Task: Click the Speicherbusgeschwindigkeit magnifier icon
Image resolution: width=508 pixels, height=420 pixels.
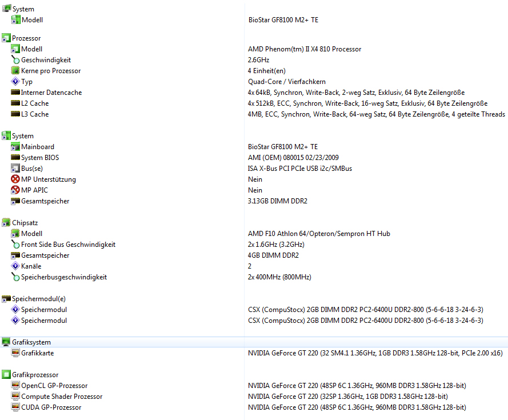Action: [x=15, y=277]
